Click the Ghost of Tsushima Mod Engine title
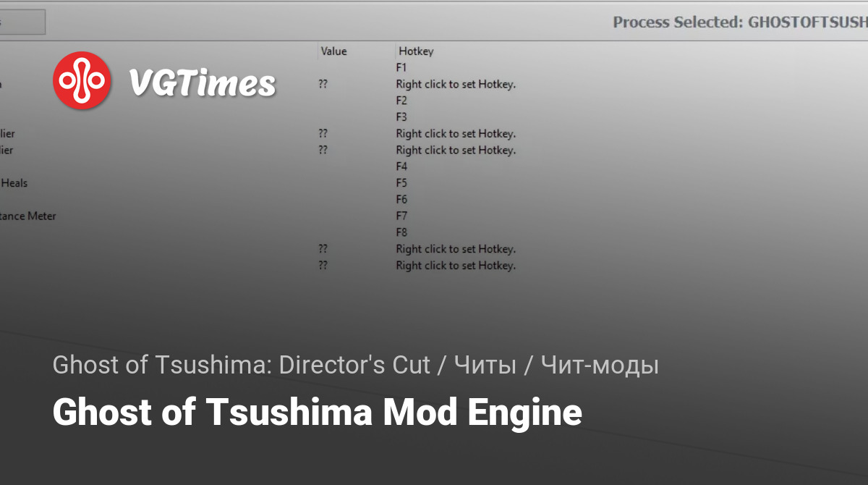Image resolution: width=868 pixels, height=485 pixels. point(317,413)
